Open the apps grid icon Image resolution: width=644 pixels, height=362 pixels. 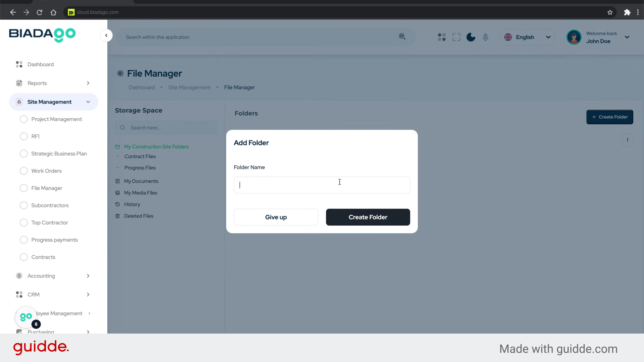coord(442,37)
